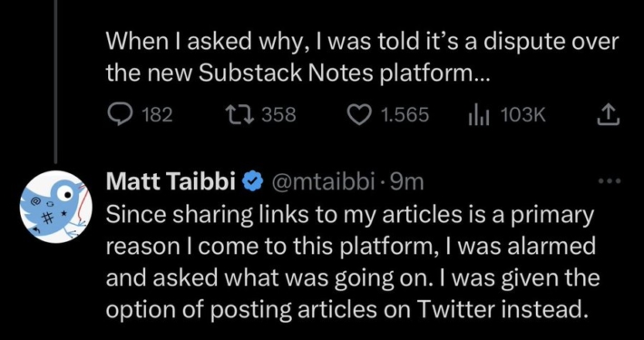Viewport: 644px width, 340px height.
Task: Click the 1.565 likes count
Action: (405, 115)
